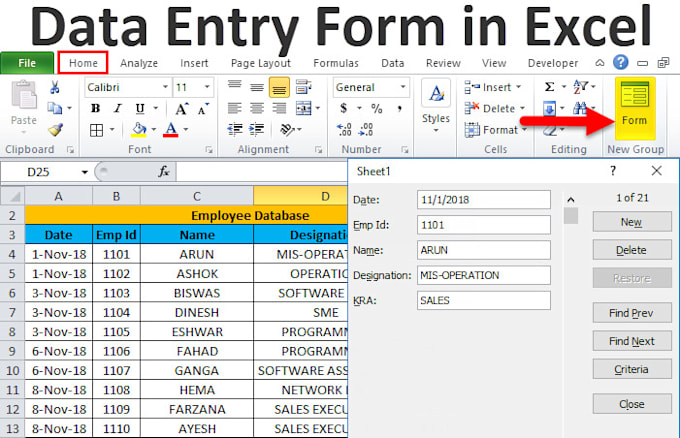Click Find Prev button
Viewport: 680px width, 438px height.
[x=632, y=313]
